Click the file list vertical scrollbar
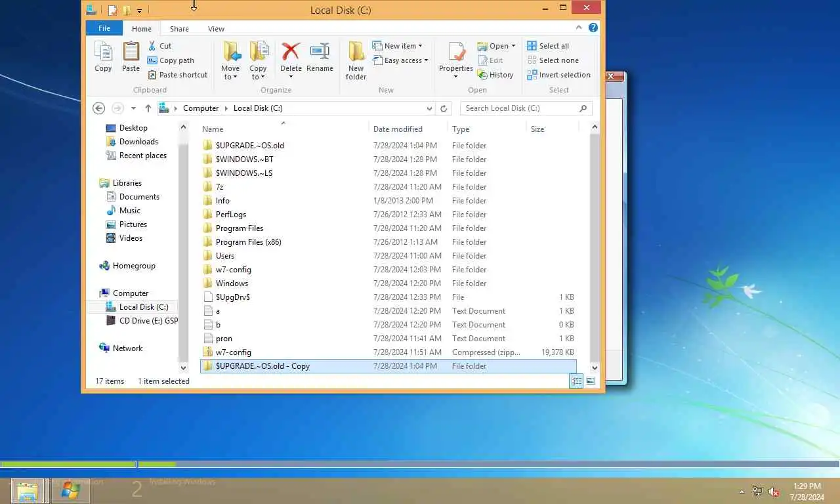 pos(595,247)
